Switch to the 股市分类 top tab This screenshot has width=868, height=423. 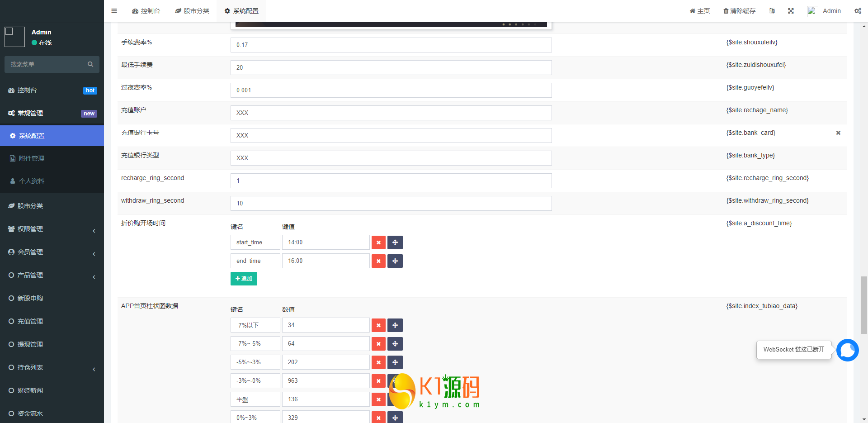coord(192,11)
